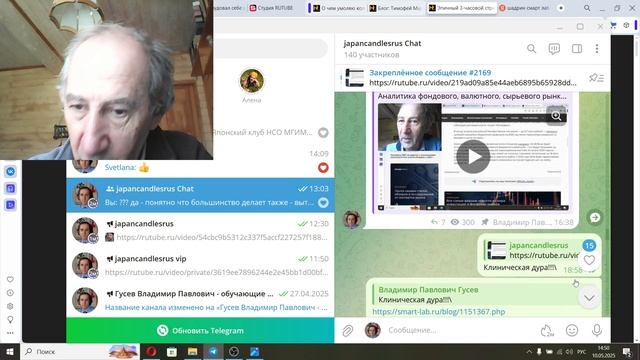This screenshot has width=640, height=360.
Task: Open smart-lab.ru blog link
Action: (439, 311)
